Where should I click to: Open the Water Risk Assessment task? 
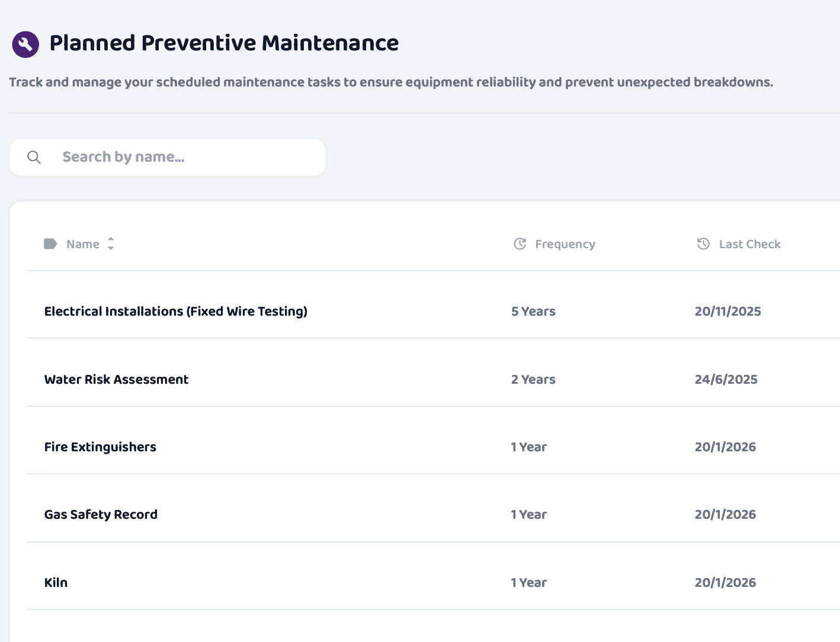coord(116,380)
